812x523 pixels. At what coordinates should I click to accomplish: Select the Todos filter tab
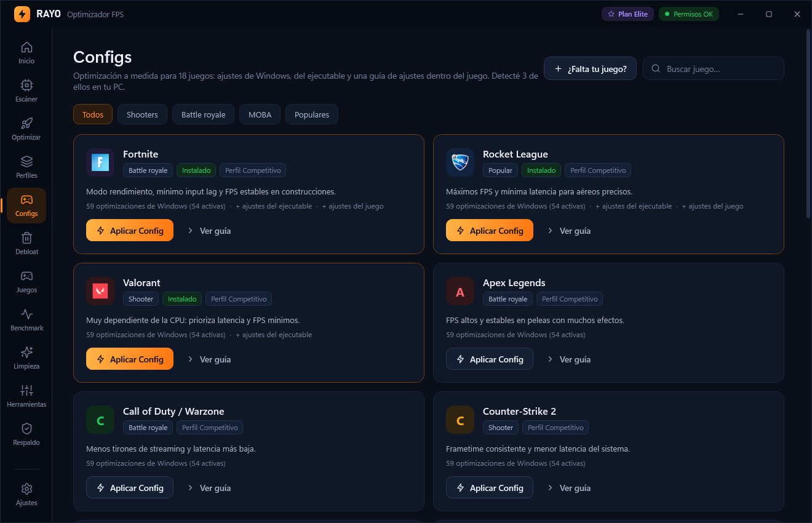(93, 114)
